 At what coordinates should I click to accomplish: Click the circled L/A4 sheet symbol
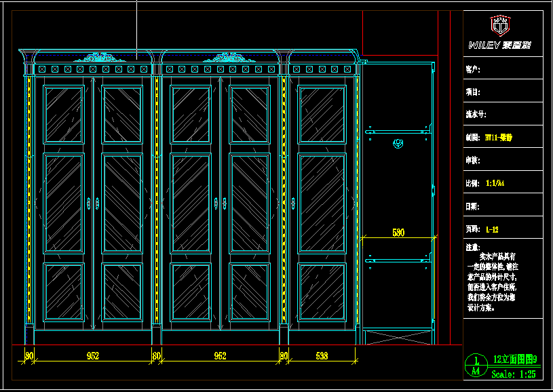click(x=476, y=366)
